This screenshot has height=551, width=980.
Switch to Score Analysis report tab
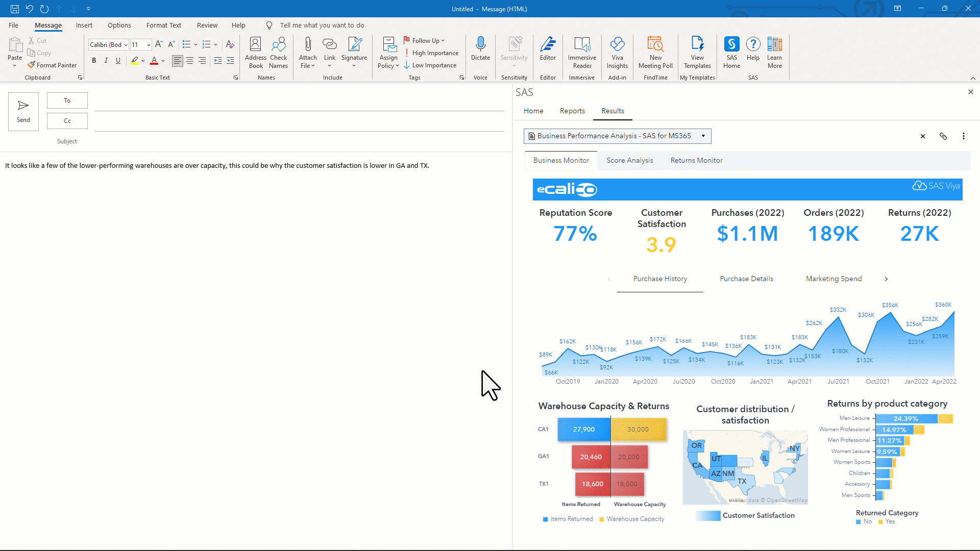(629, 160)
